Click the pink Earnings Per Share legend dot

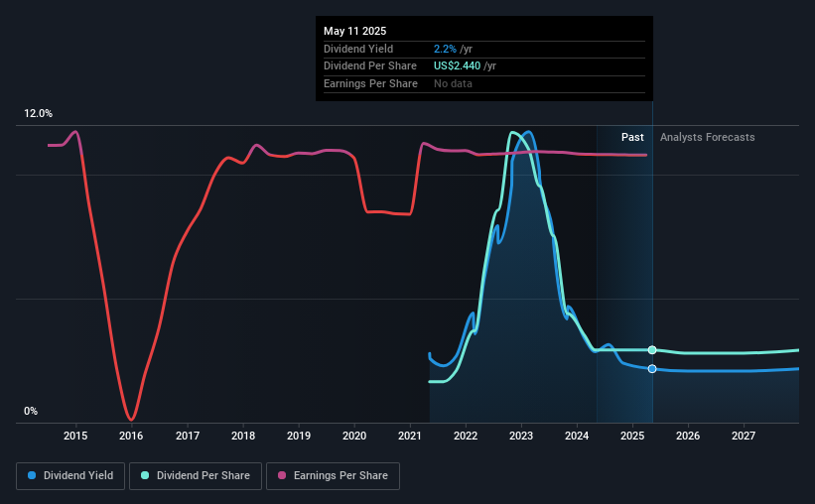pyautogui.click(x=282, y=475)
